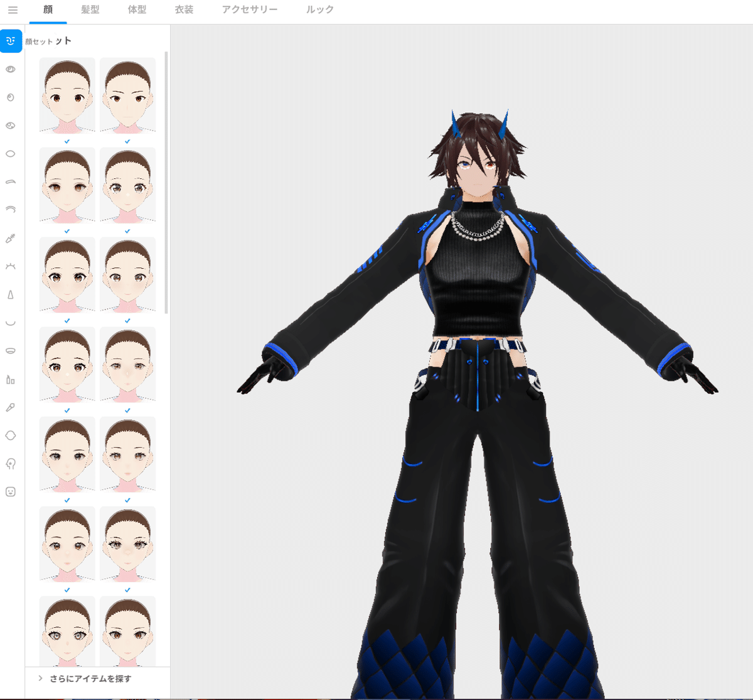Click the mouth editing icon

[x=11, y=322]
